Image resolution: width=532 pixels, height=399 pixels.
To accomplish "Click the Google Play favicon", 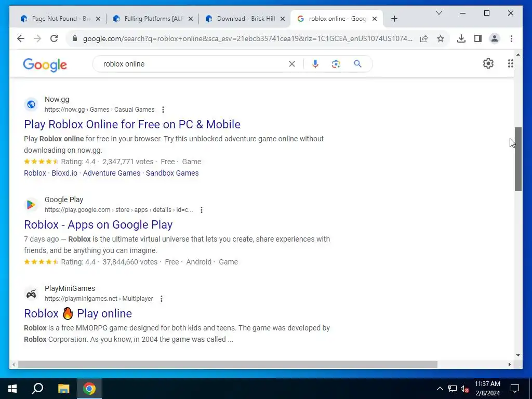I will pos(31,205).
